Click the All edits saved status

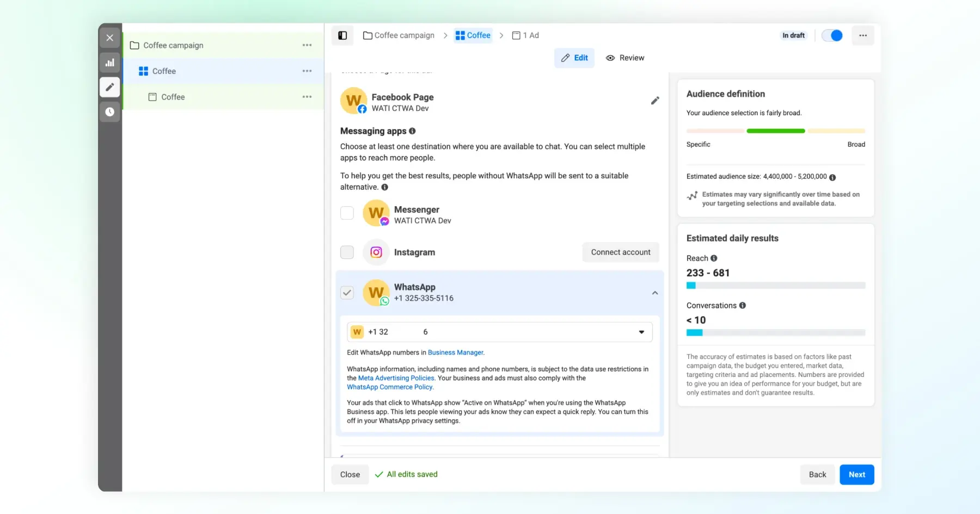point(406,474)
